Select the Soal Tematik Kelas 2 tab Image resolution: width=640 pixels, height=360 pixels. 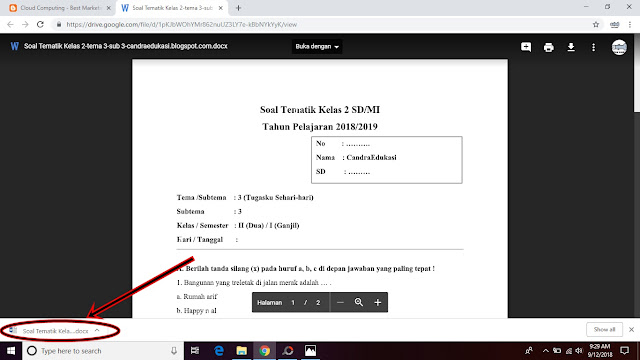(x=172, y=8)
